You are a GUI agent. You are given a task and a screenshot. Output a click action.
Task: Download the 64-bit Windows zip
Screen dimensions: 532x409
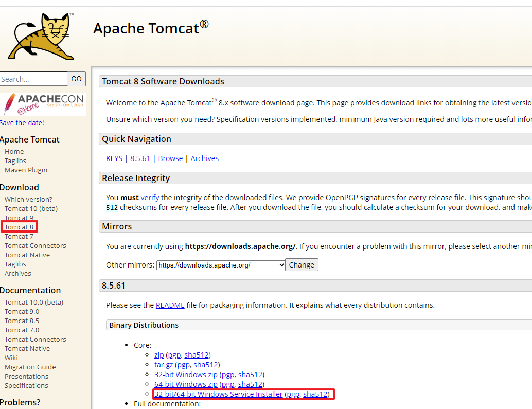186,384
